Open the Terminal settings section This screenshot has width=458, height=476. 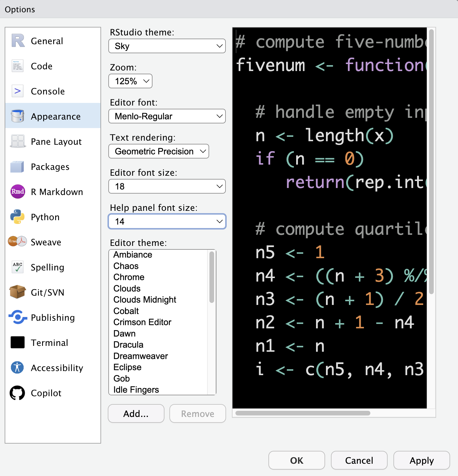[x=53, y=342]
